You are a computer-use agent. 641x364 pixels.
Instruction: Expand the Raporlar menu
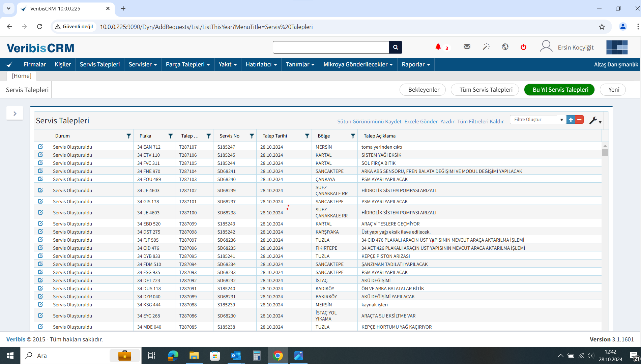coord(416,64)
